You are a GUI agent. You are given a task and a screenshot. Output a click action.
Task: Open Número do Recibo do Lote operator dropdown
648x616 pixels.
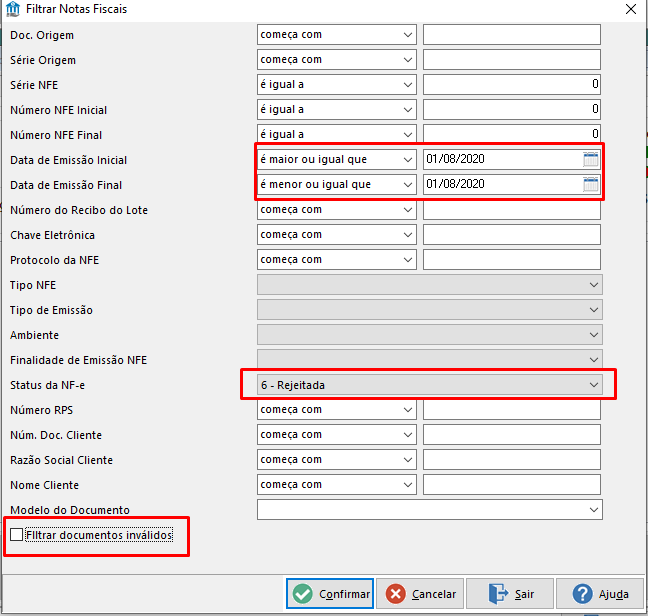tap(336, 210)
